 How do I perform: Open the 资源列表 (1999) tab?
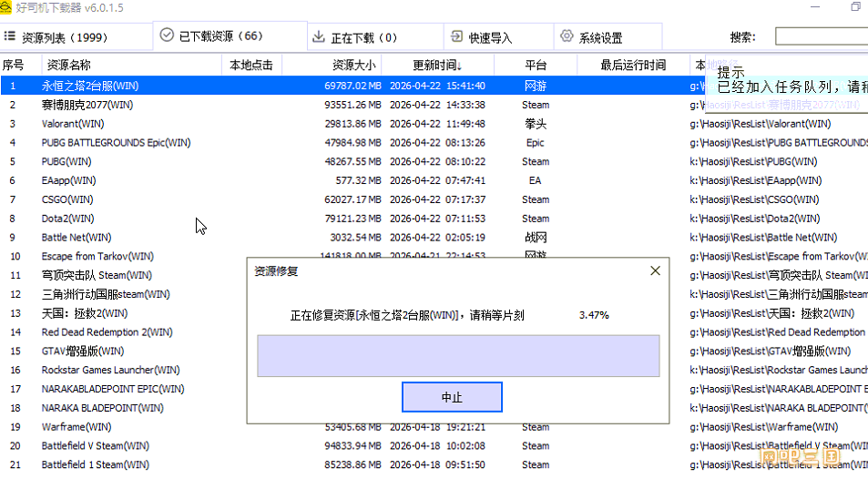point(76,37)
